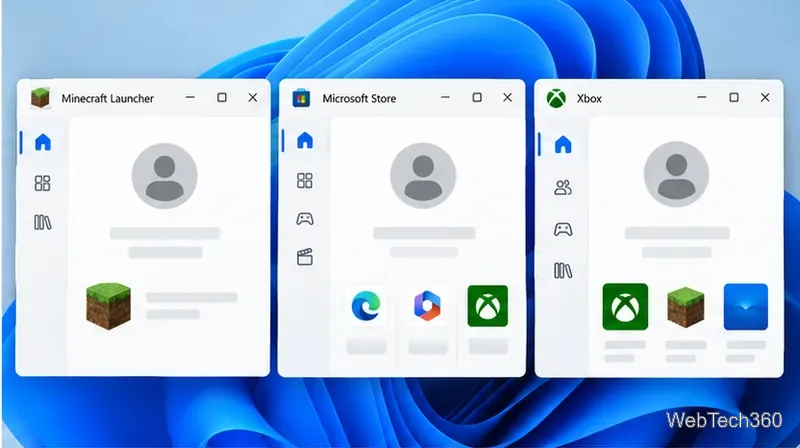Click the Minecraft Launcher profile avatar
The image size is (800, 448).
164,176
